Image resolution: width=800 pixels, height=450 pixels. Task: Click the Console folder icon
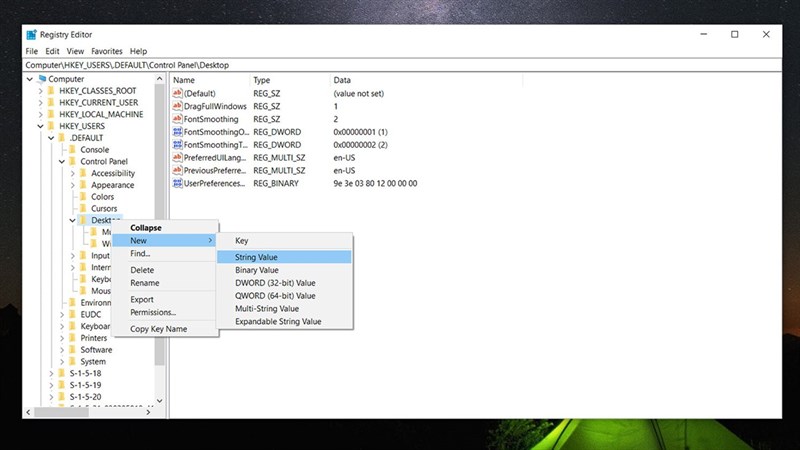tap(72, 149)
